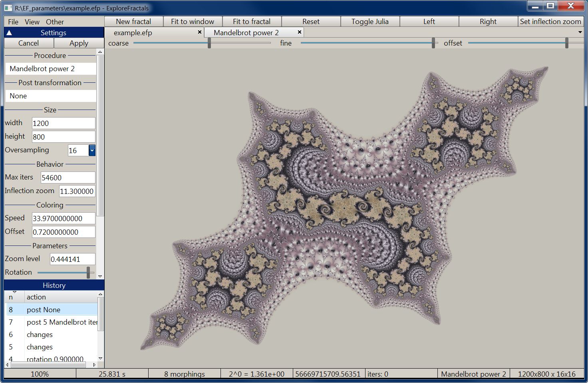Click Set inflection zoom

pos(551,21)
